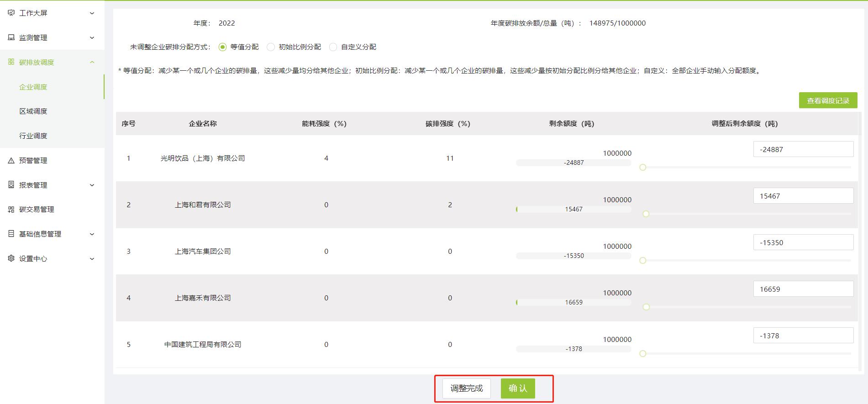
Task: Click 碳排强度（%）column header
Action: pyautogui.click(x=448, y=124)
